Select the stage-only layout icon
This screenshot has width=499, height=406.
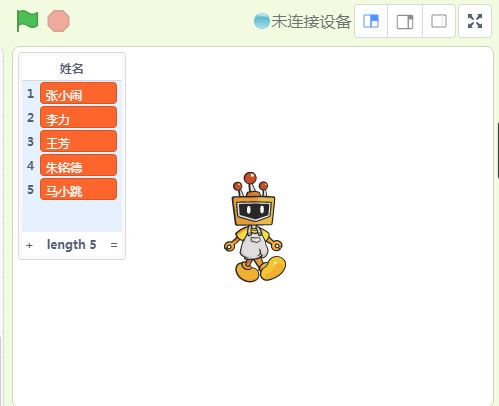pos(439,21)
